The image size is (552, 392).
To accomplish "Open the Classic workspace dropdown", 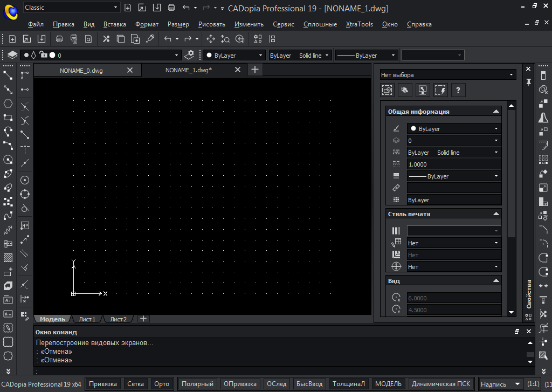I will click(71, 8).
